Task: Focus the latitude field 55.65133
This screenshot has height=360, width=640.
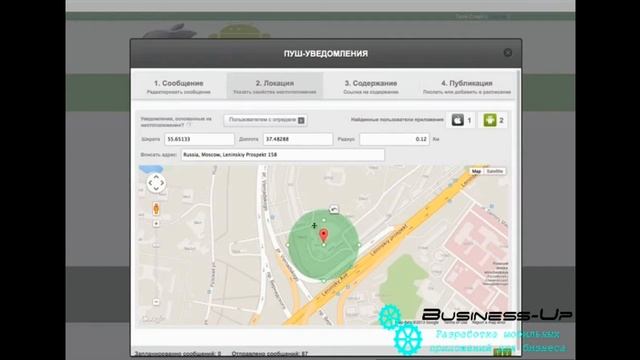Action: 199,139
